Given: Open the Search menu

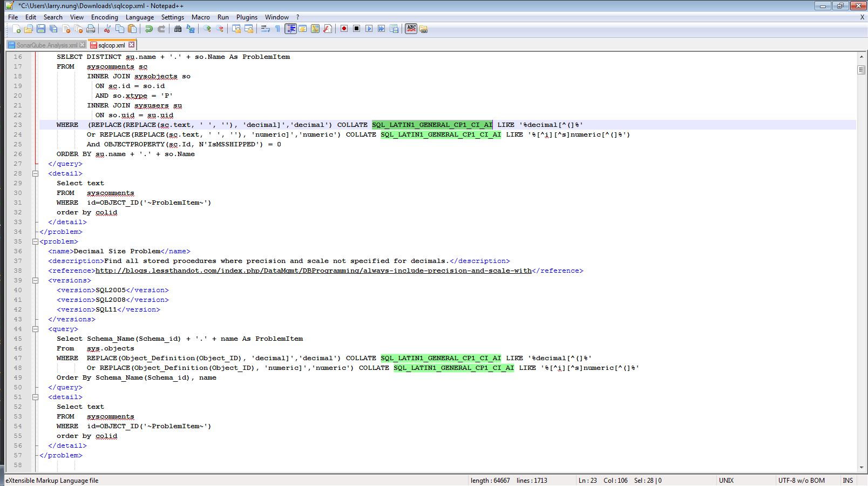Looking at the screenshot, I should point(53,17).
